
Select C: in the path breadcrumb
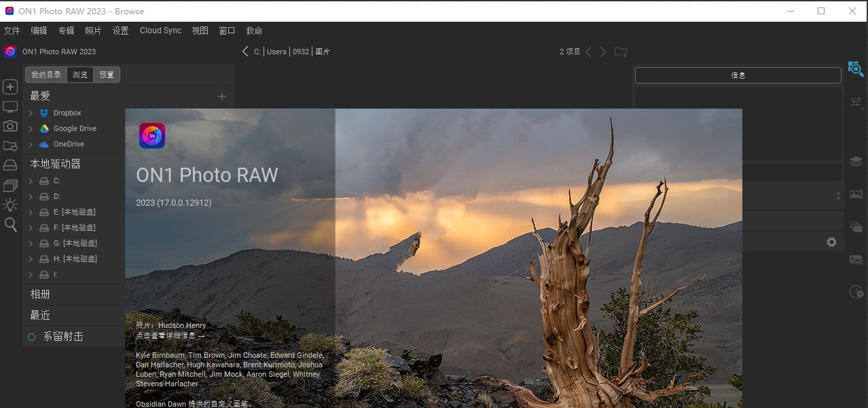257,52
